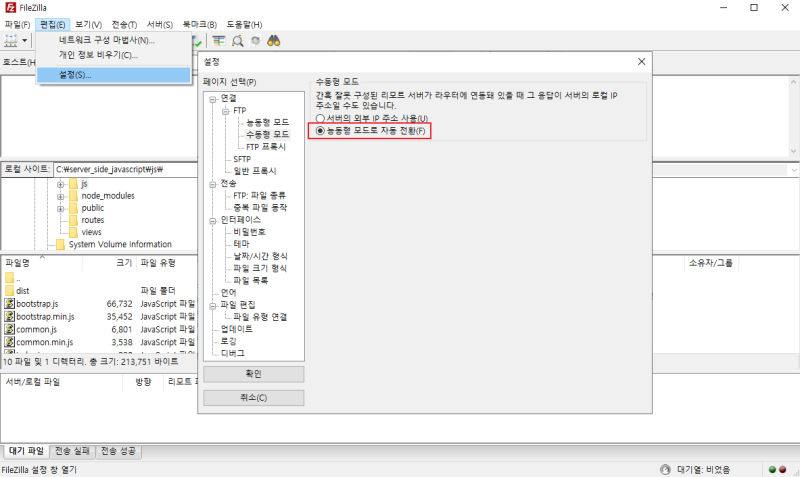This screenshot has width=800, height=477.
Task: Open the 서버(S) menu
Action: 160,24
